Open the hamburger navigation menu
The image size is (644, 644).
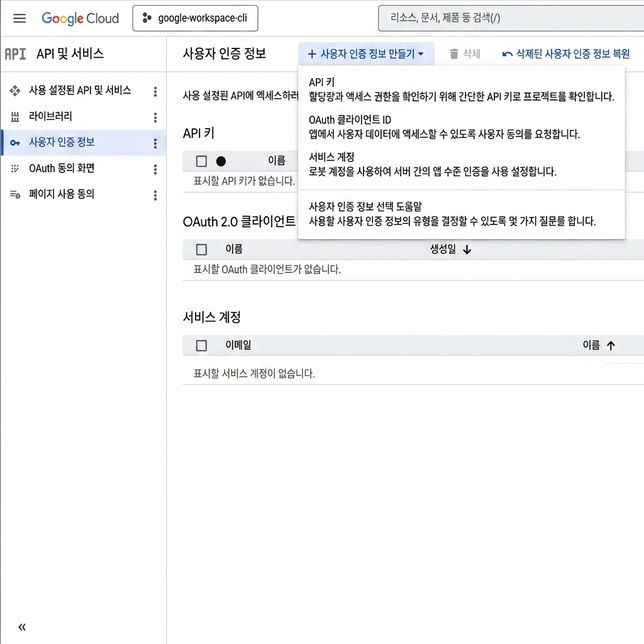(x=19, y=18)
